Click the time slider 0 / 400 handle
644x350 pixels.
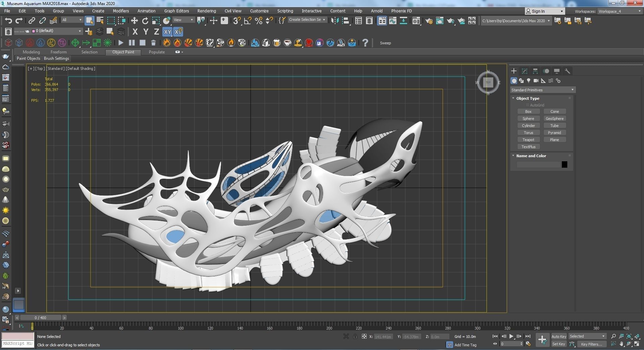(x=41, y=318)
